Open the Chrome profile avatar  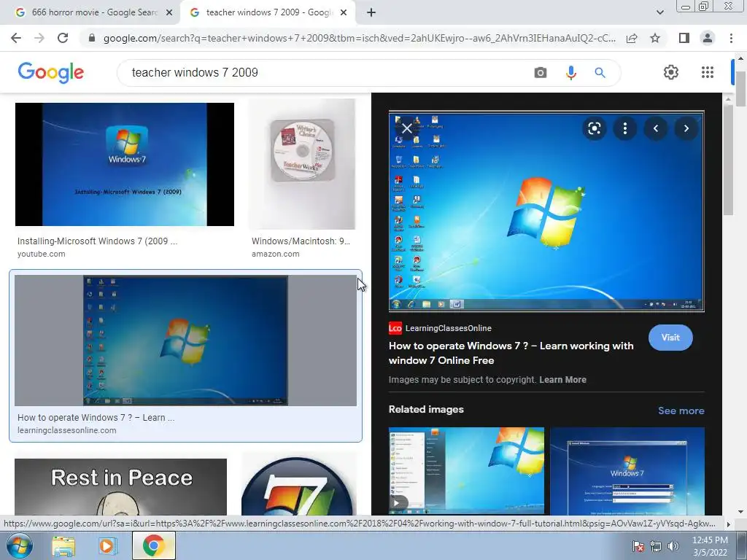[708, 38]
